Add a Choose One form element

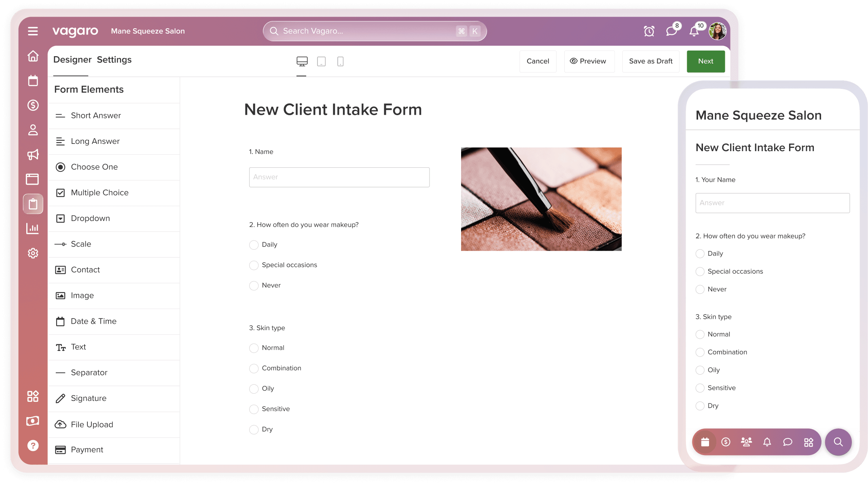point(94,167)
